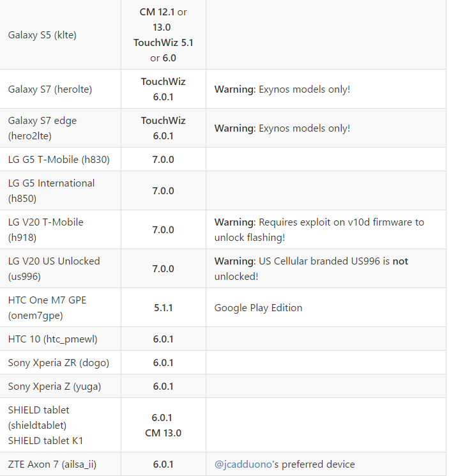Click the Google Play Edition note text

(258, 308)
